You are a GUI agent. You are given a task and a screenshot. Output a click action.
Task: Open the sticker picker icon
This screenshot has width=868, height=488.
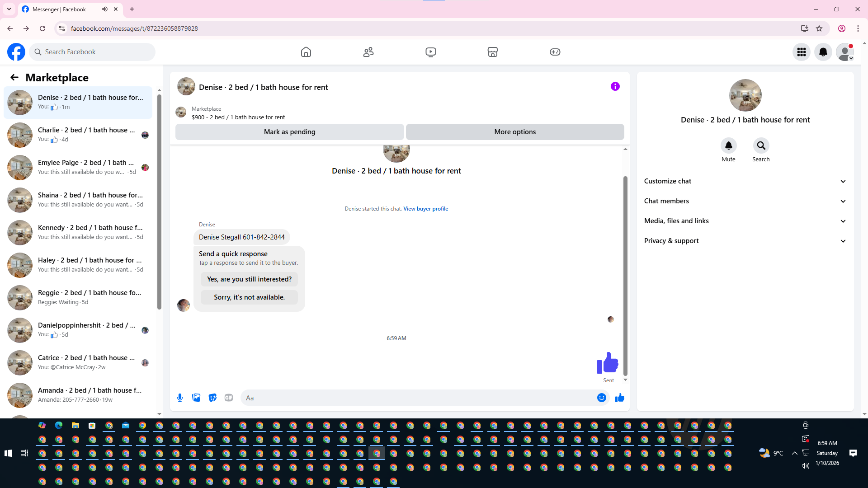212,398
